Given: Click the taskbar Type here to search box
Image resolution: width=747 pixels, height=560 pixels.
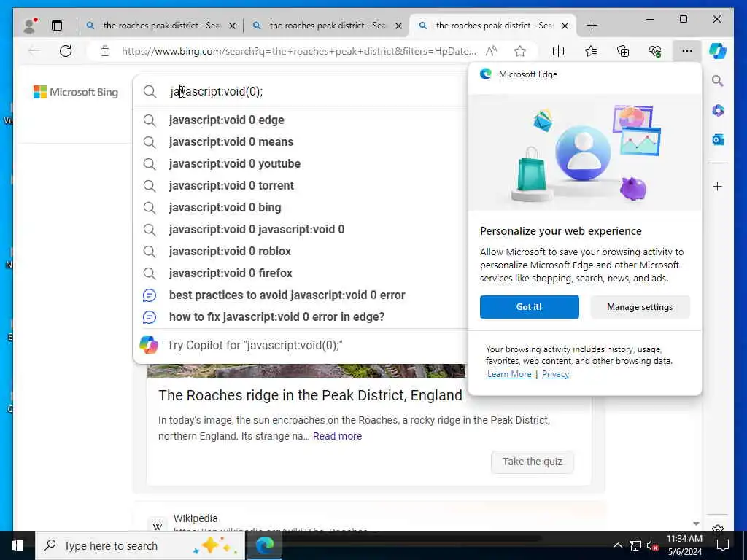Looking at the screenshot, I should pyautogui.click(x=140, y=545).
